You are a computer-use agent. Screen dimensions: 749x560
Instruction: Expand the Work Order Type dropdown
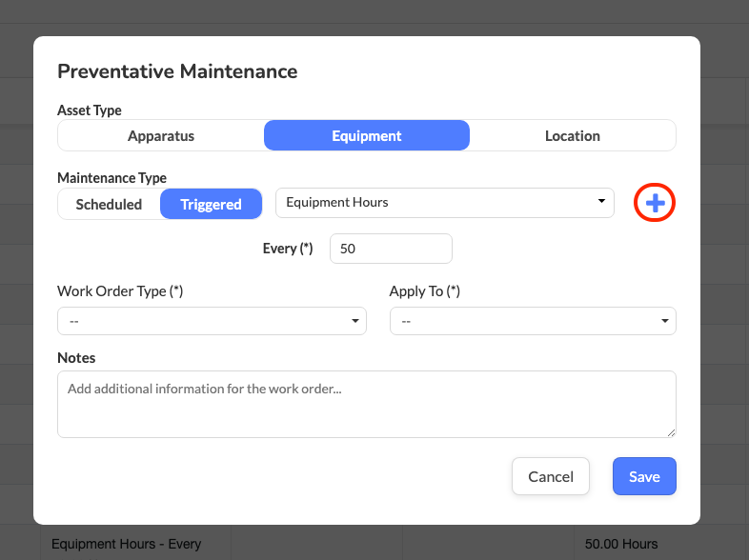click(212, 321)
